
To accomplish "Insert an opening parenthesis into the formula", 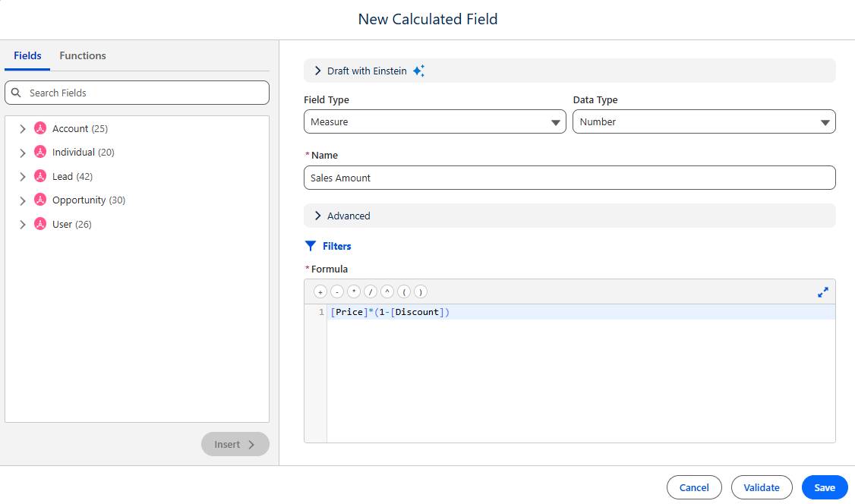I will click(x=404, y=291).
